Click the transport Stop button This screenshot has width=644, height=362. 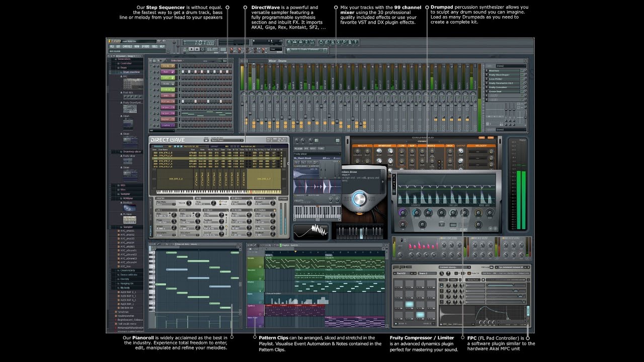tap(197, 49)
